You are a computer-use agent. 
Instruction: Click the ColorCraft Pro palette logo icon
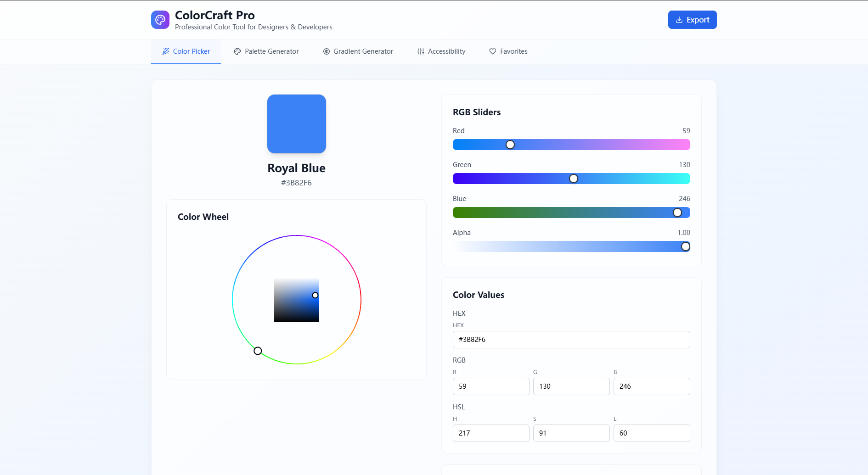(160, 19)
